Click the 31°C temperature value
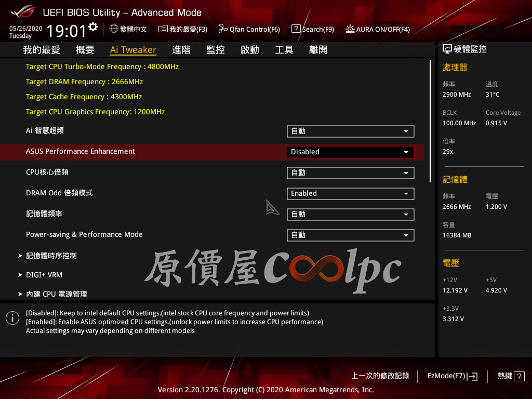This screenshot has height=399, width=532. tap(493, 95)
